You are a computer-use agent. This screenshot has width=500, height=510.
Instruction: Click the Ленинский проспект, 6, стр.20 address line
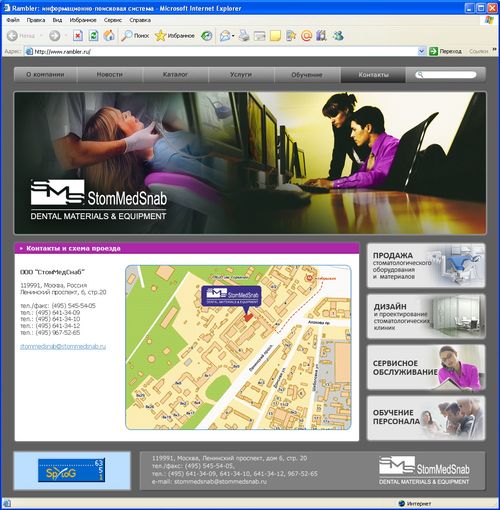63,292
